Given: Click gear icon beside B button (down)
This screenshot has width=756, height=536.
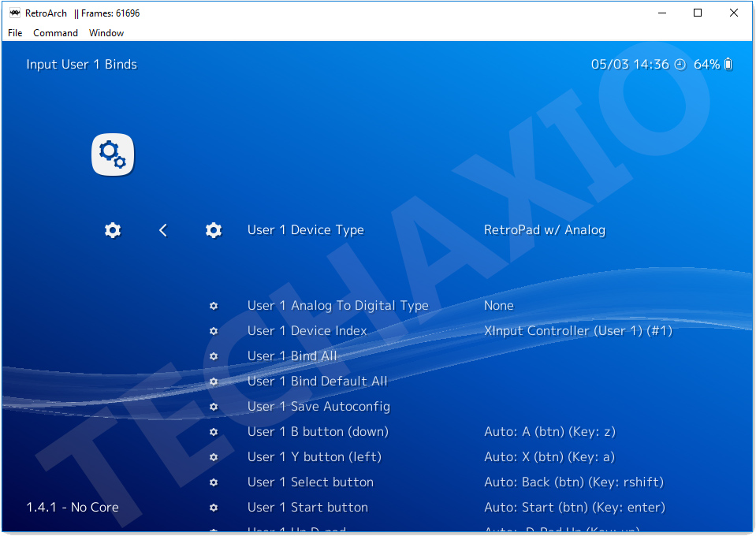Looking at the screenshot, I should (x=214, y=432).
